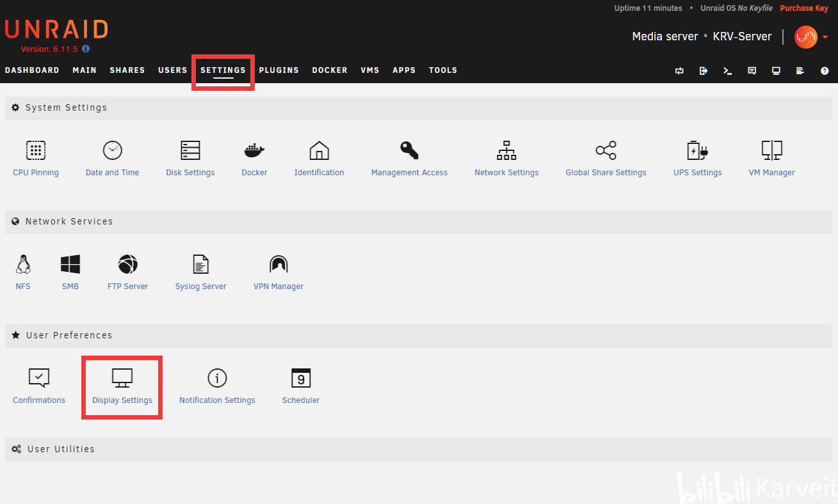
Task: Click the User Utilities section header
Action: click(419, 449)
